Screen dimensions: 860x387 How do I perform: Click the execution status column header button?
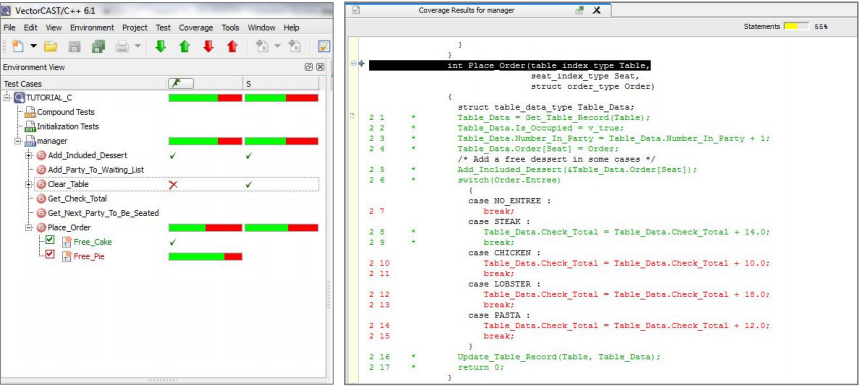click(181, 83)
